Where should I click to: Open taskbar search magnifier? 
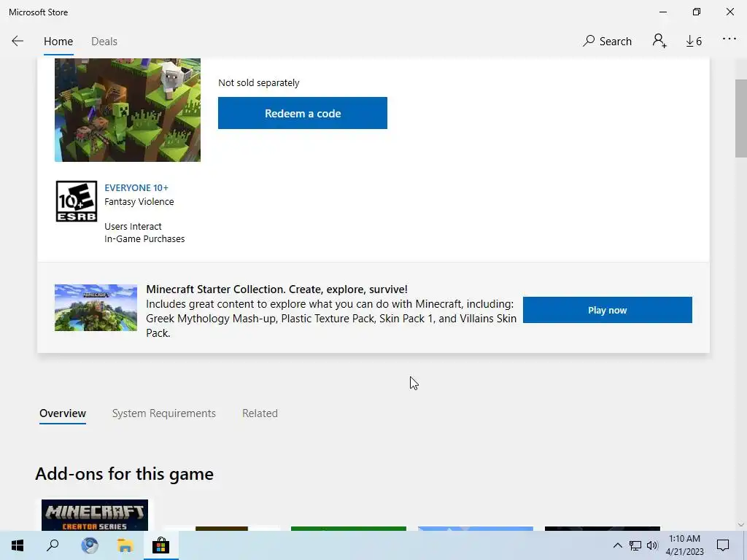pos(53,545)
